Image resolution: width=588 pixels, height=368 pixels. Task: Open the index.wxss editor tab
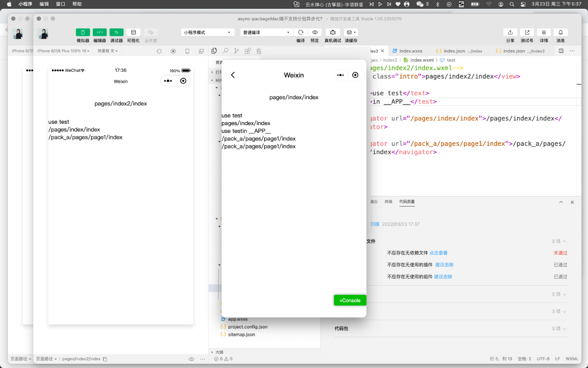click(407, 51)
